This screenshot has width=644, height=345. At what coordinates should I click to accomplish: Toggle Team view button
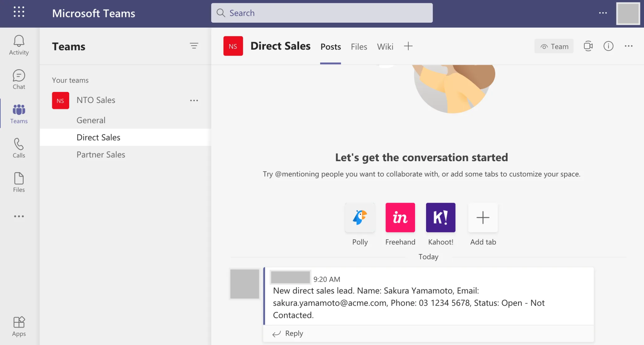coord(555,46)
